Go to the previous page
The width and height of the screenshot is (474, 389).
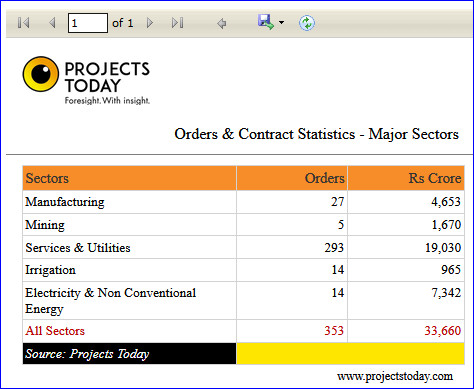point(52,23)
